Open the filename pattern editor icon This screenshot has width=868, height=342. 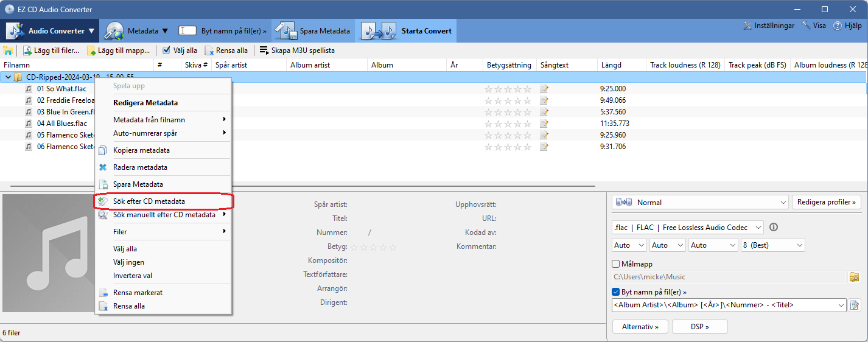click(855, 305)
